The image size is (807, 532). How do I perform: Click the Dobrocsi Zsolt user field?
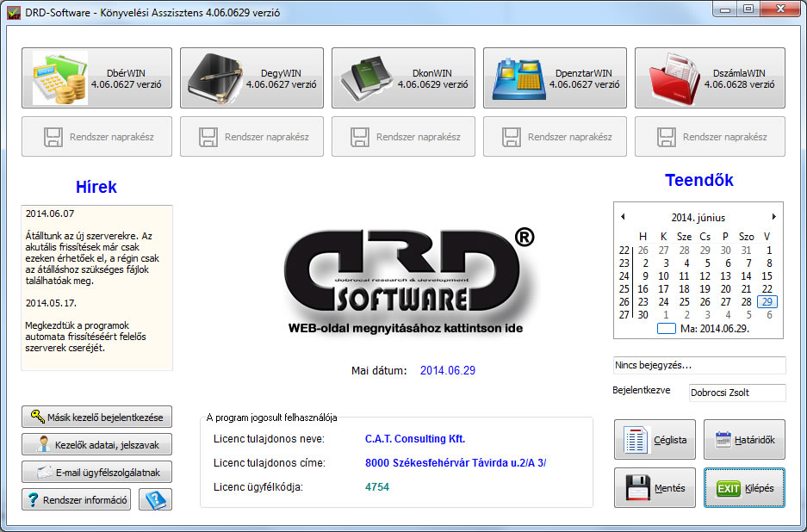pyautogui.click(x=737, y=393)
